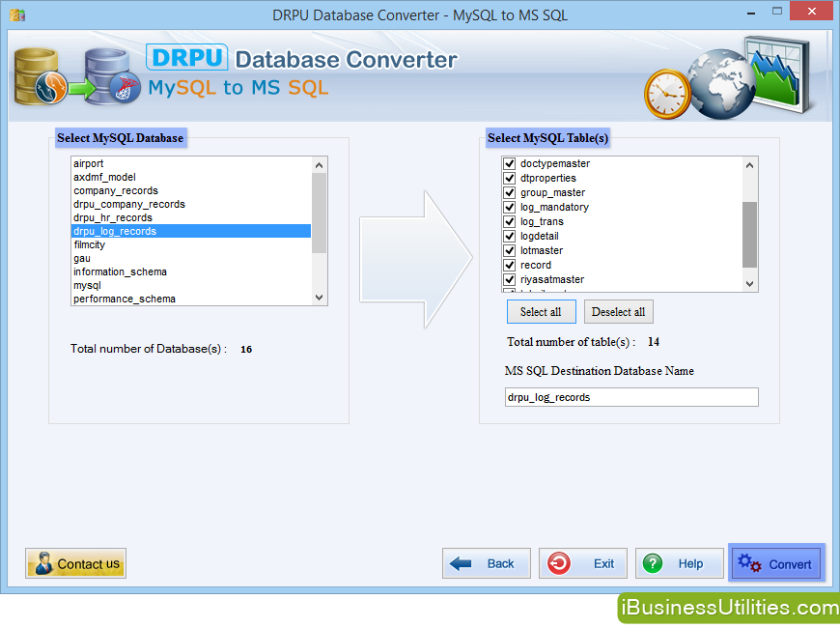Viewport: 840px width, 628px height.
Task: Click the Contact us person icon
Action: [x=43, y=563]
